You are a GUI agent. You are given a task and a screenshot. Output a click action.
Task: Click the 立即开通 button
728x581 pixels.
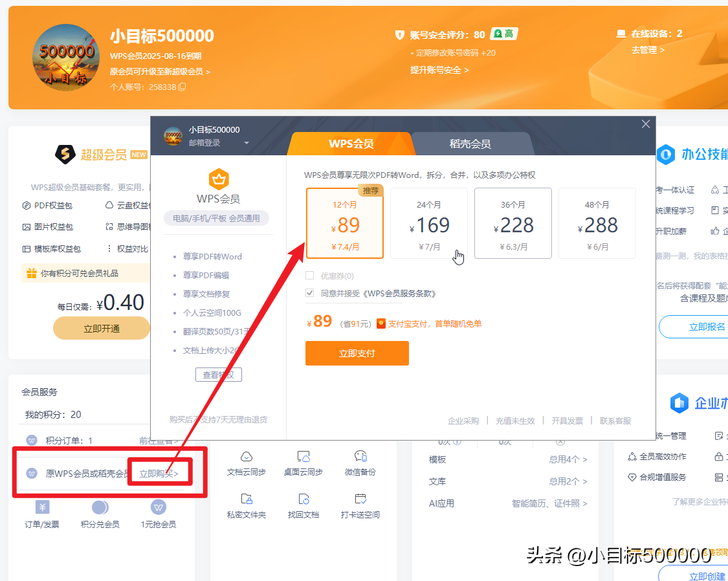point(101,329)
